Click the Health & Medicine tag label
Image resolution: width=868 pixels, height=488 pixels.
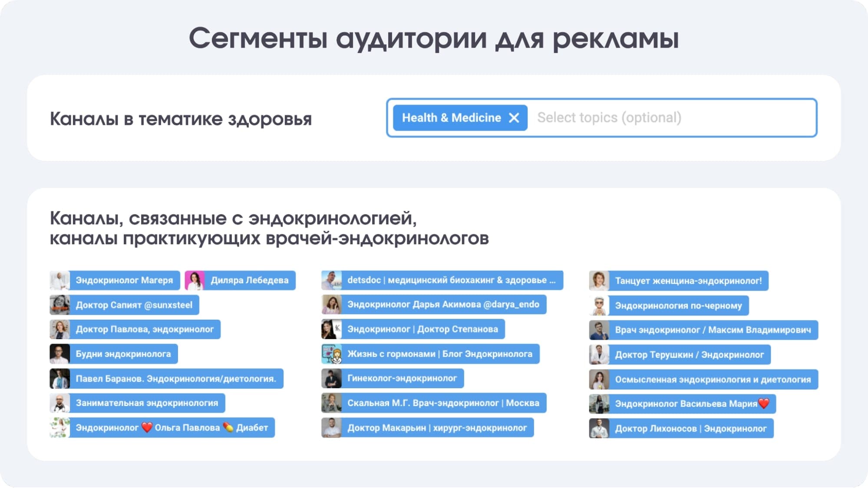(x=451, y=118)
